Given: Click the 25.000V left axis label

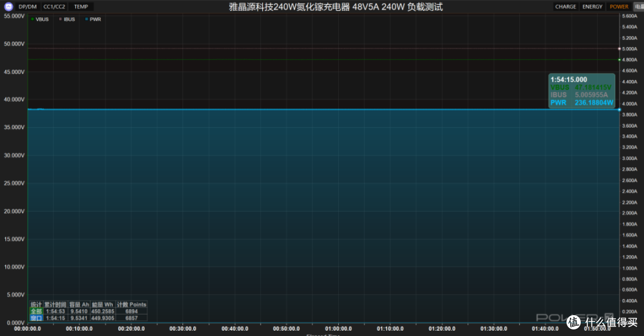Looking at the screenshot, I should point(14,183).
